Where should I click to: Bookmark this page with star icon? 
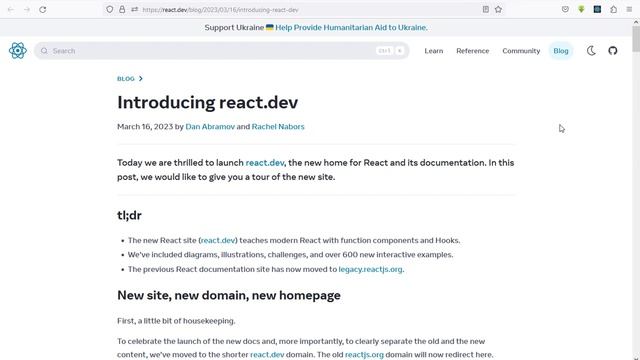click(498, 9)
